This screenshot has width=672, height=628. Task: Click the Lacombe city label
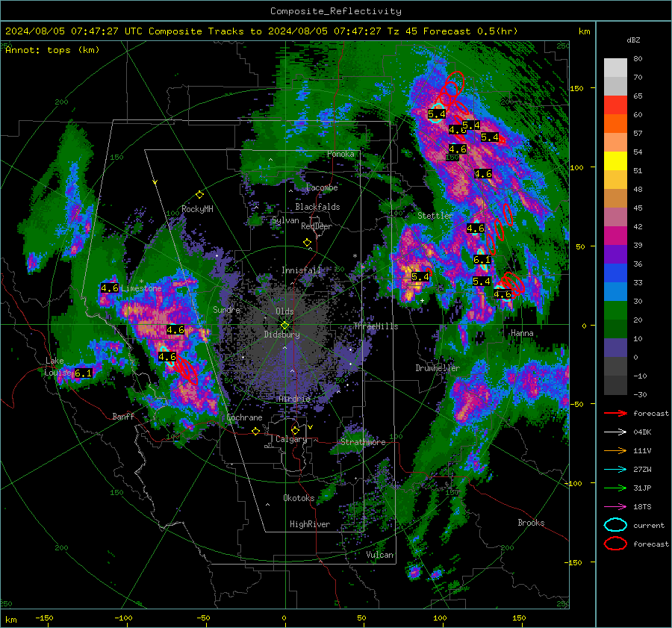pyautogui.click(x=322, y=187)
